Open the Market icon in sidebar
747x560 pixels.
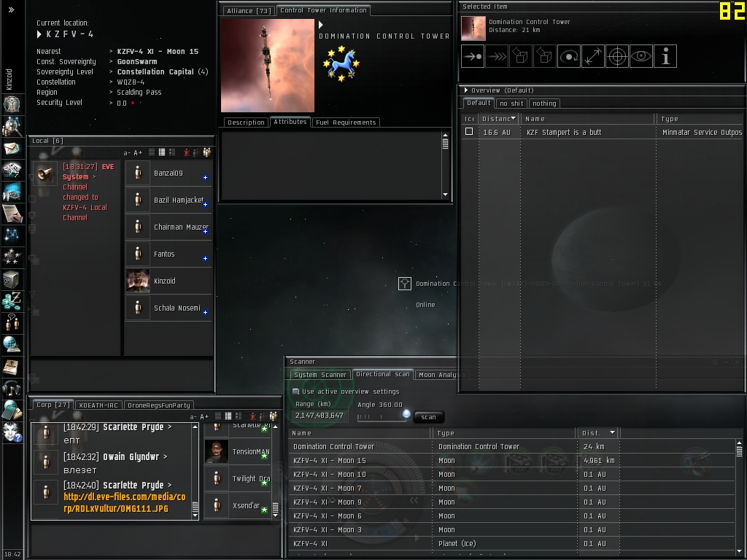click(x=12, y=192)
